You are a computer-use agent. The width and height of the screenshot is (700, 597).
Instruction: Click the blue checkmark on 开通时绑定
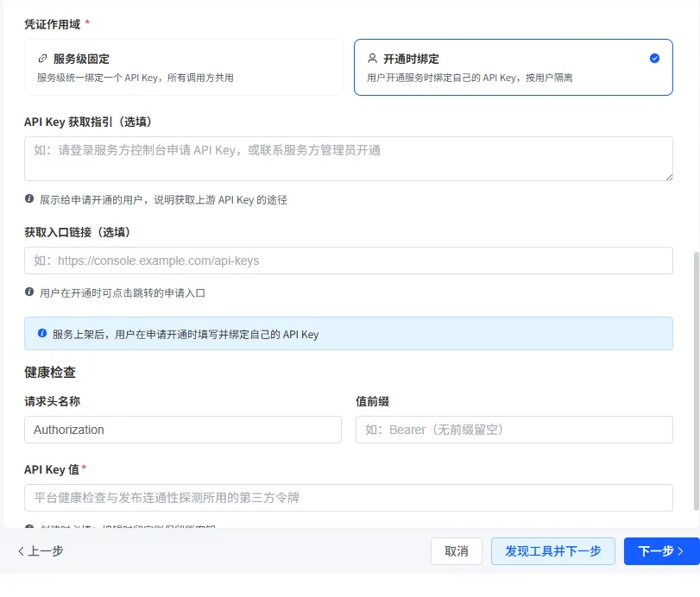(654, 59)
